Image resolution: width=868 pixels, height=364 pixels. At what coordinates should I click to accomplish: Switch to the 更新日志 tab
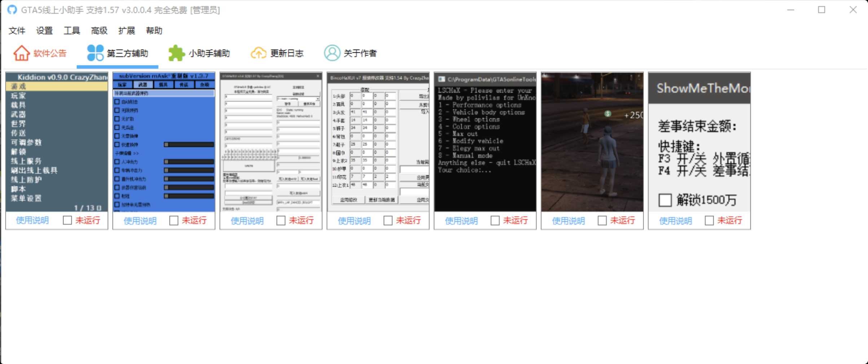(277, 53)
